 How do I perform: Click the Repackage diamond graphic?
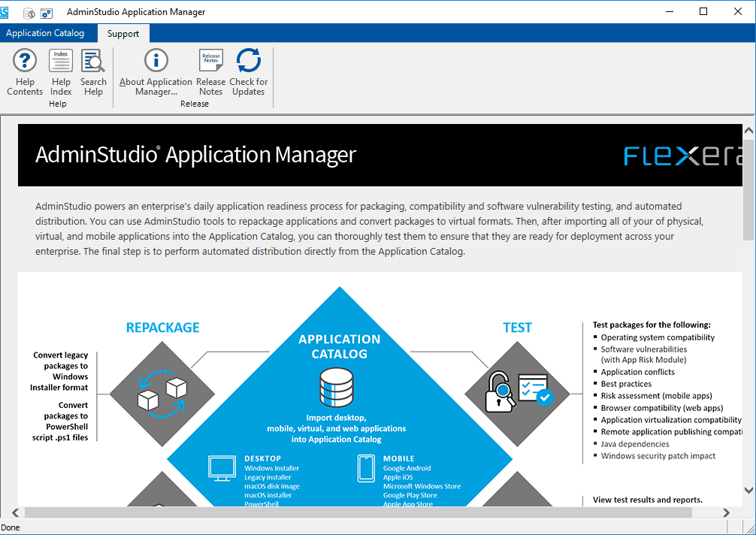(162, 394)
